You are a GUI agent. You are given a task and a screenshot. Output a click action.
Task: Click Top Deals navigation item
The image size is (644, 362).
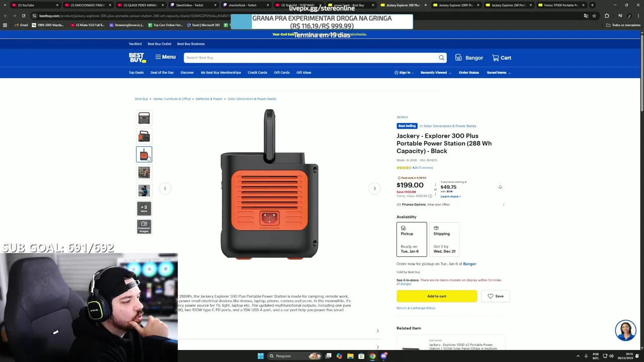[x=136, y=72]
